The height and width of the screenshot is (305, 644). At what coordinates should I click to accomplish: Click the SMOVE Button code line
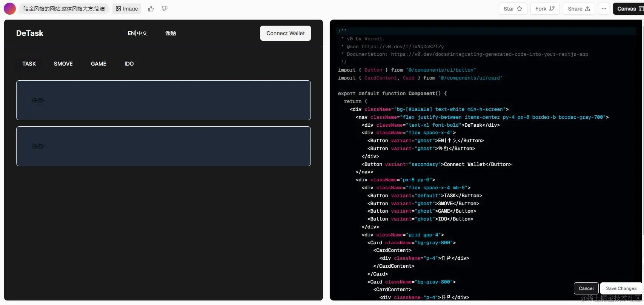(x=423, y=204)
